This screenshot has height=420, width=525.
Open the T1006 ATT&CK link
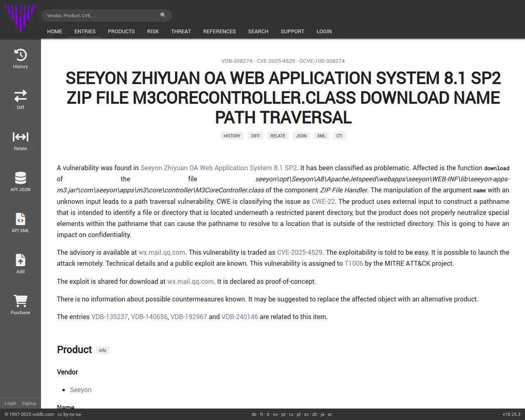tap(354, 263)
